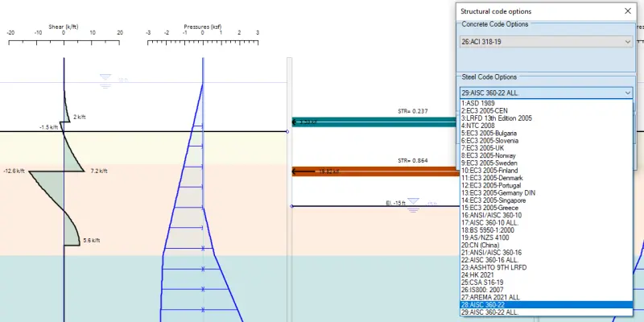Choose 3:LRFD 13th Edition 2005
The image size is (644, 322).
[x=546, y=118]
